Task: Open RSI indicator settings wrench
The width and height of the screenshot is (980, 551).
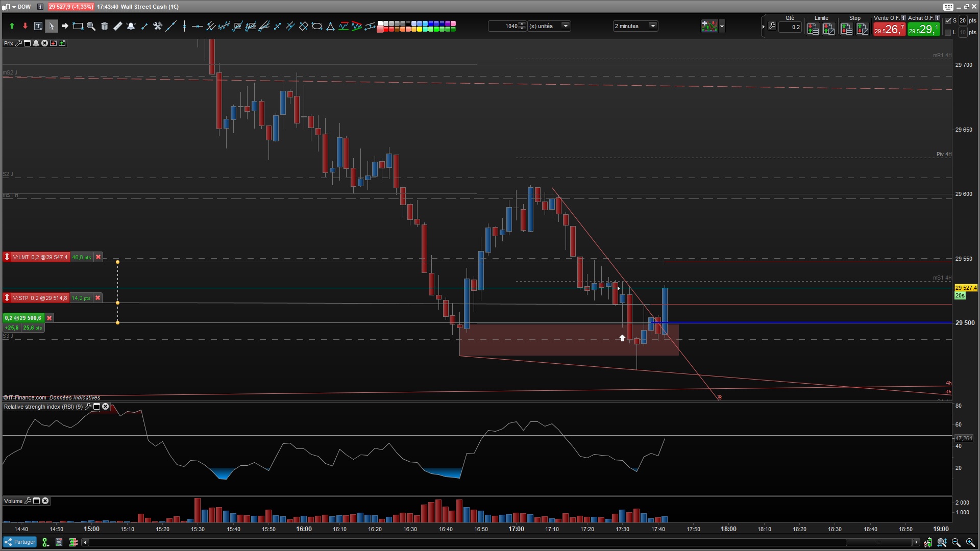Action: [x=88, y=407]
